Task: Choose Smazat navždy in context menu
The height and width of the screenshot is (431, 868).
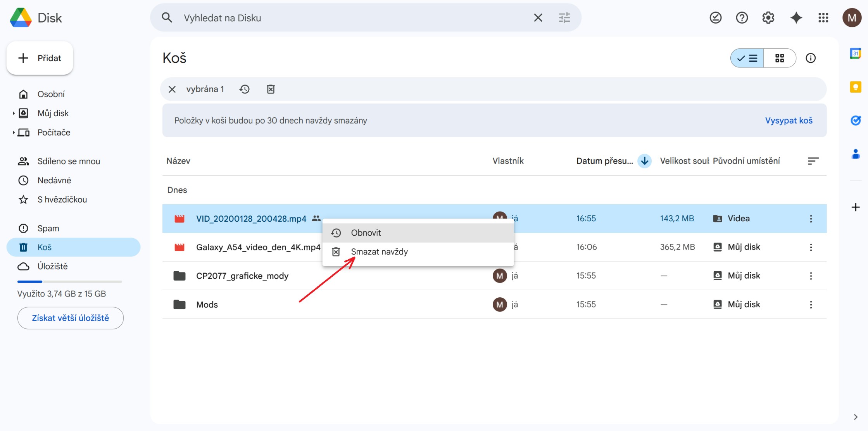Action: (379, 252)
